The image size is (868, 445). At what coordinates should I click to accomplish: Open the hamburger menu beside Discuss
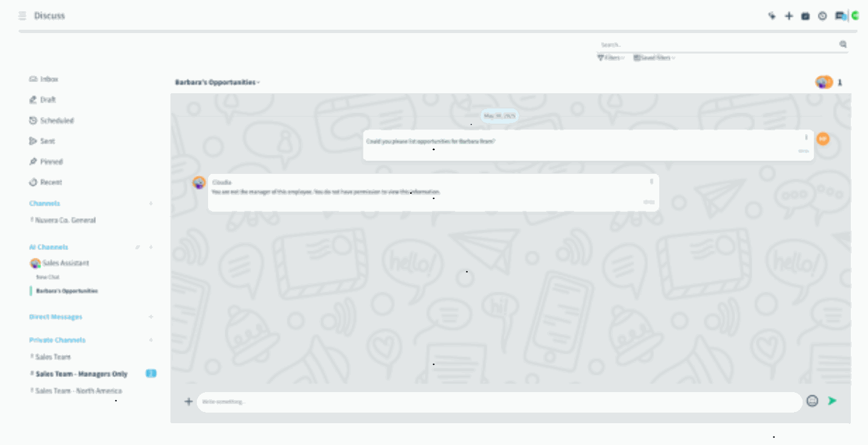point(22,16)
